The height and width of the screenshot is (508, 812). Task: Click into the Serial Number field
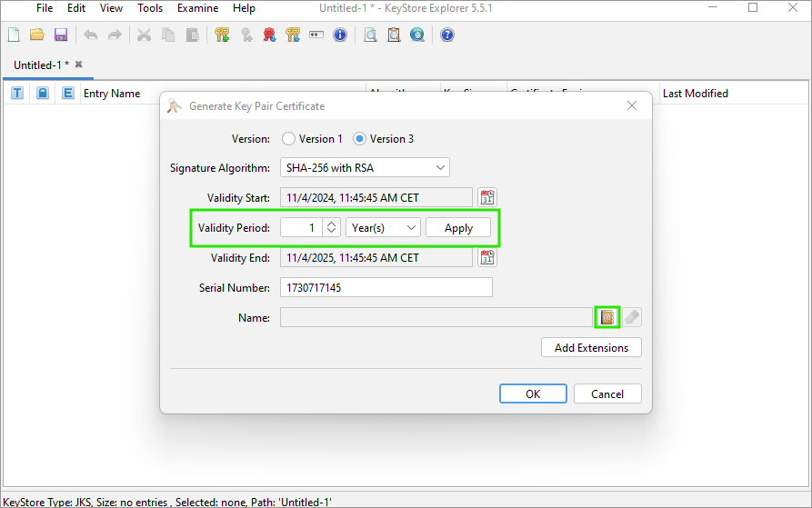pyautogui.click(x=386, y=287)
